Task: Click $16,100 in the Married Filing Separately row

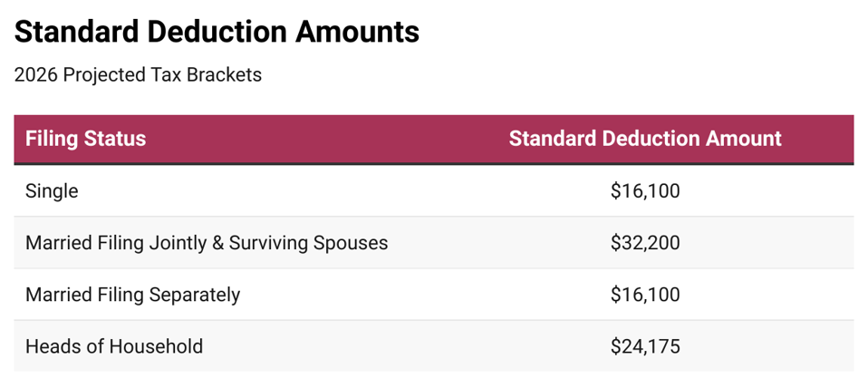Action: (644, 295)
